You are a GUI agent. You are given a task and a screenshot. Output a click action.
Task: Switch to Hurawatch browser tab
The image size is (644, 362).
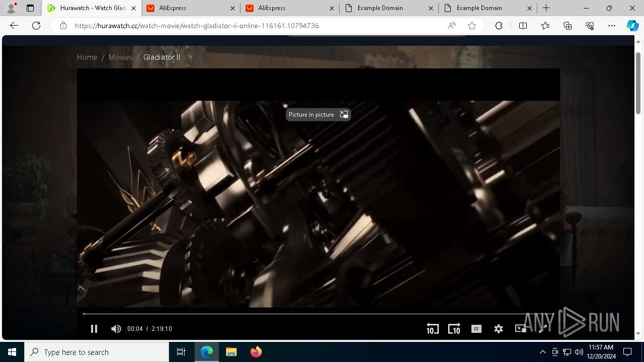[x=92, y=8]
